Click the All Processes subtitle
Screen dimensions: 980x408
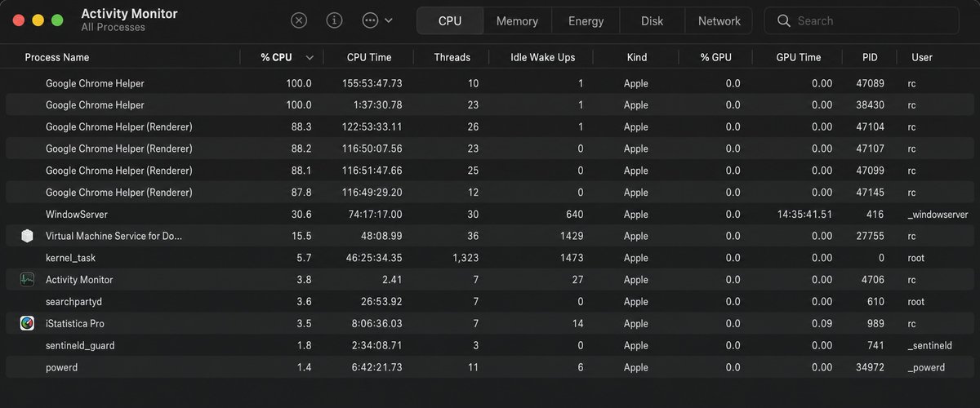113,28
